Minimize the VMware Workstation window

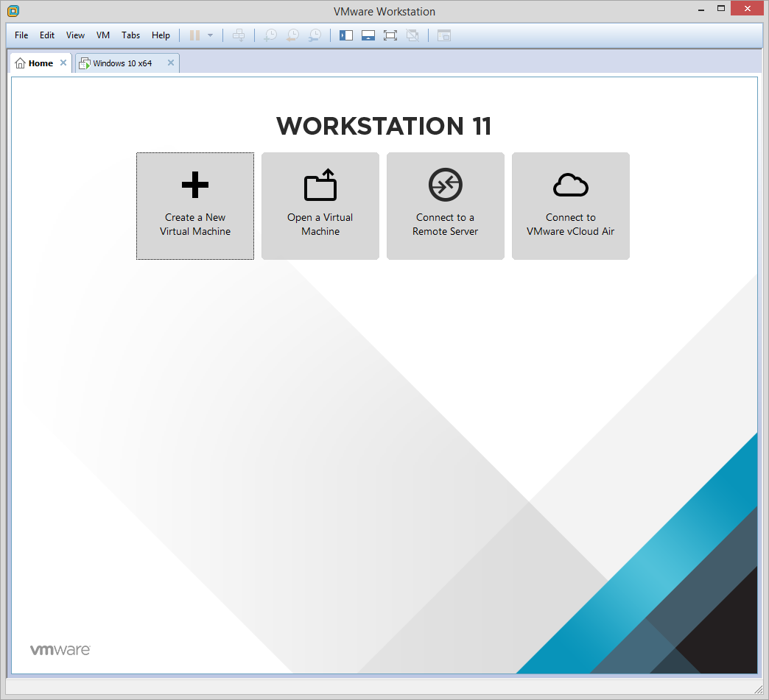click(x=701, y=9)
